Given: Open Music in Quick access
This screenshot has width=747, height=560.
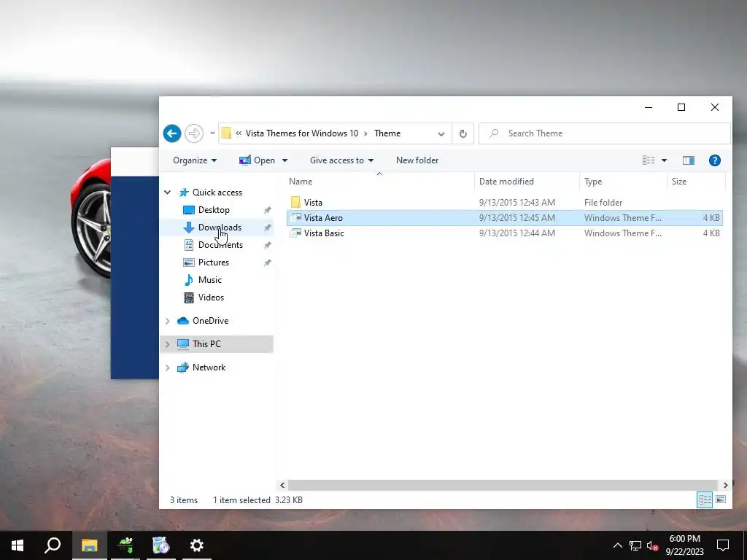Looking at the screenshot, I should [x=209, y=280].
